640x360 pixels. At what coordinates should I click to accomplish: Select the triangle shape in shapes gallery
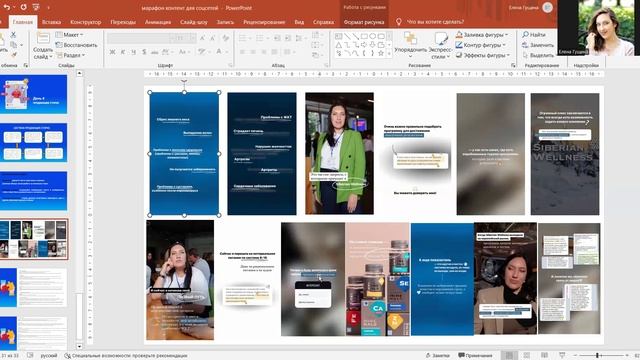click(338, 44)
